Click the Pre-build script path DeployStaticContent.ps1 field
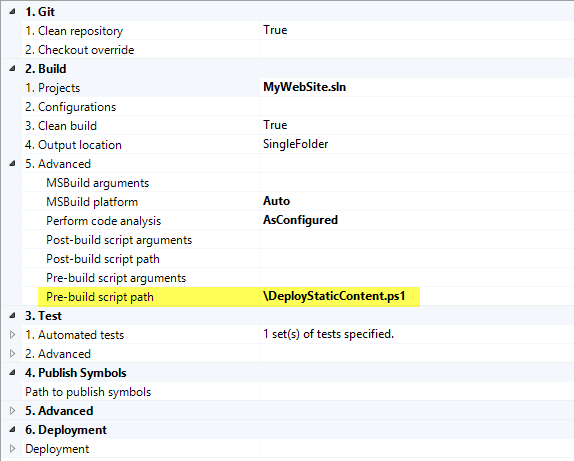Viewport: 574px width, 461px height. 417,296
